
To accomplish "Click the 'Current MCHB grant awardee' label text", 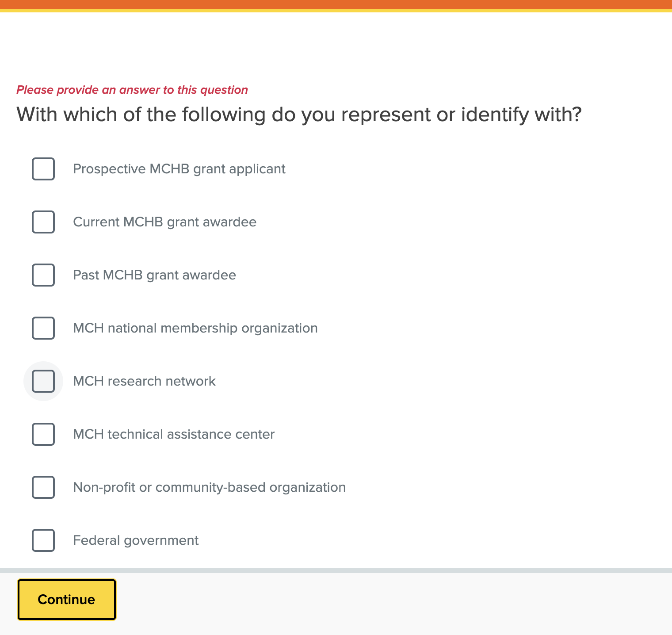I will (x=164, y=222).
